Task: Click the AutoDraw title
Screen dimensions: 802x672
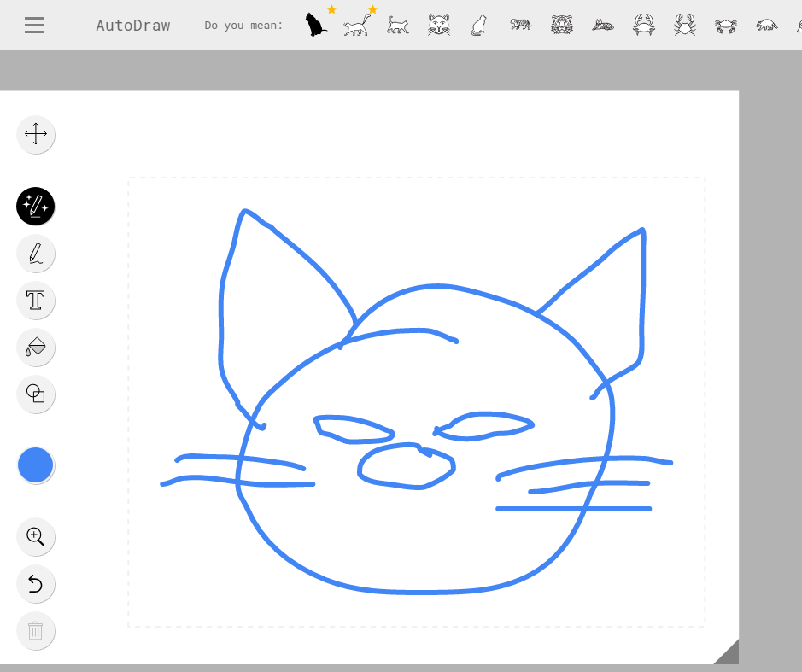Action: tap(132, 26)
